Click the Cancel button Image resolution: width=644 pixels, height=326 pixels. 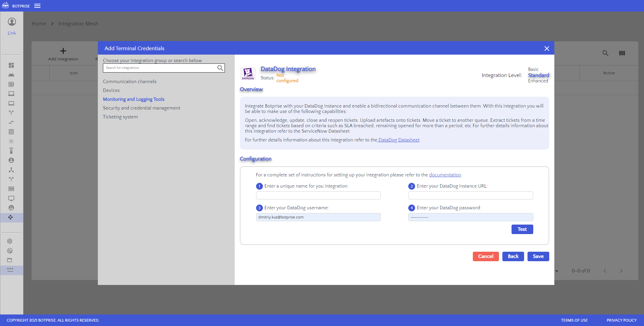pos(486,256)
